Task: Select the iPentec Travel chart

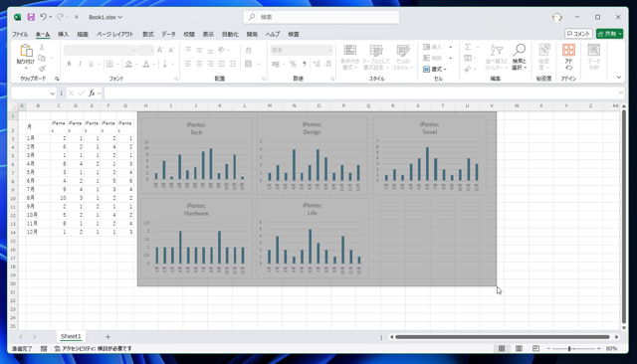Action: click(x=429, y=156)
